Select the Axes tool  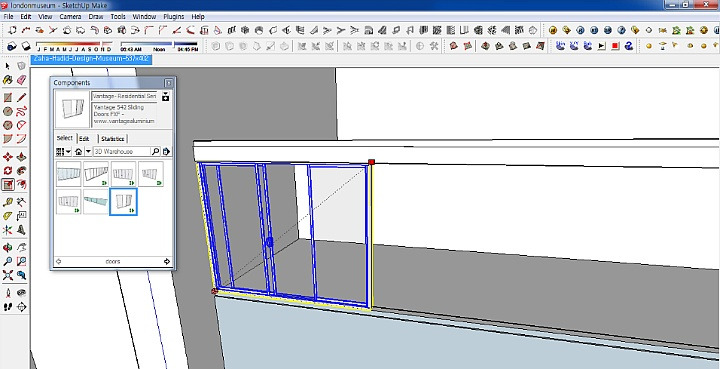pos(7,229)
